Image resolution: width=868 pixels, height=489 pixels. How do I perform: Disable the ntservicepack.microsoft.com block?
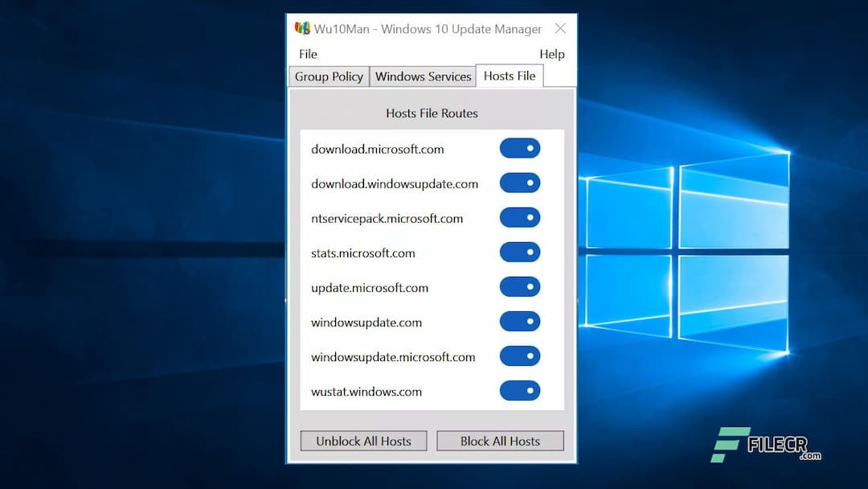519,217
